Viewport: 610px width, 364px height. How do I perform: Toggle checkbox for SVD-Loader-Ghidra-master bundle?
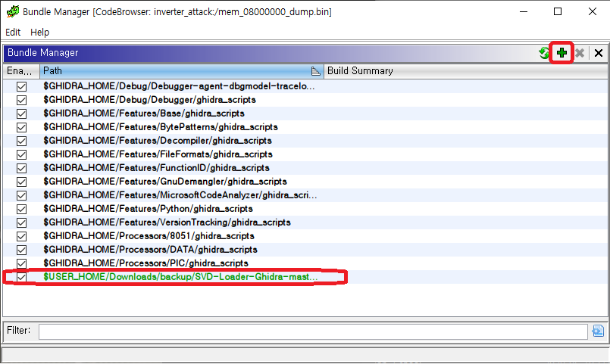(21, 276)
